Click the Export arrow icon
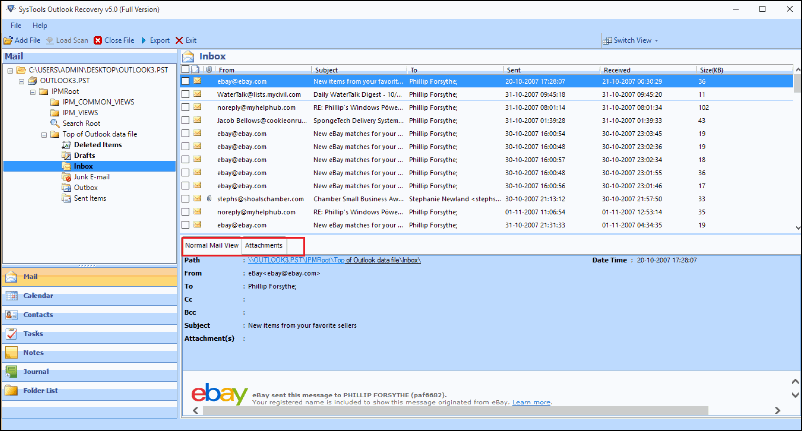Screen dimensions: 802x431 click(144, 40)
